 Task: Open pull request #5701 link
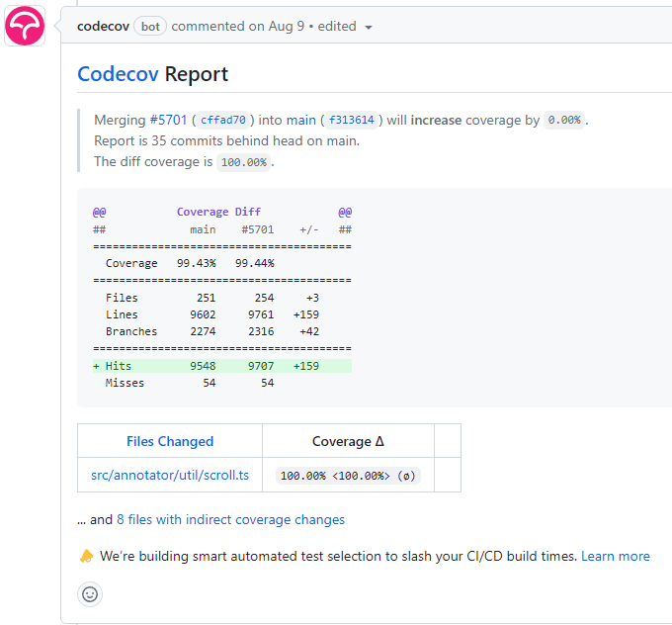[x=168, y=120]
